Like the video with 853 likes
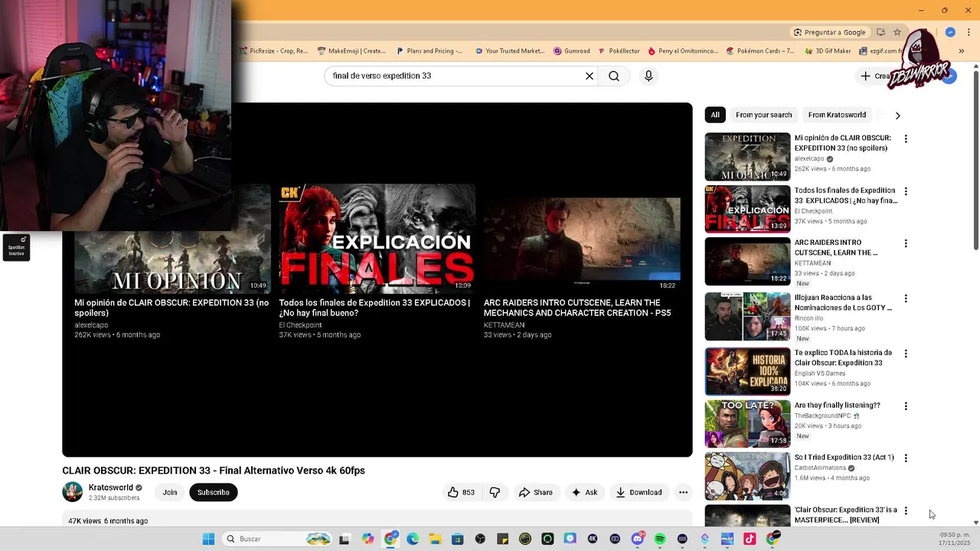Image resolution: width=980 pixels, height=551 pixels. pos(461,492)
